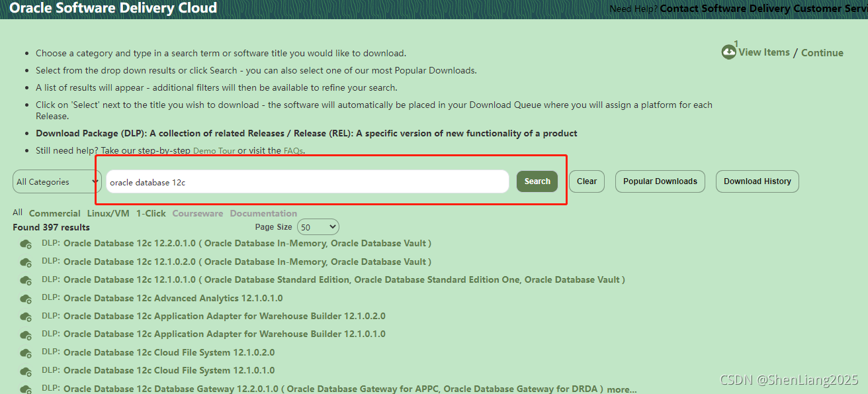Click Contact Software Delivery Customer Service link
Image resolution: width=868 pixels, height=394 pixels.
[763, 9]
